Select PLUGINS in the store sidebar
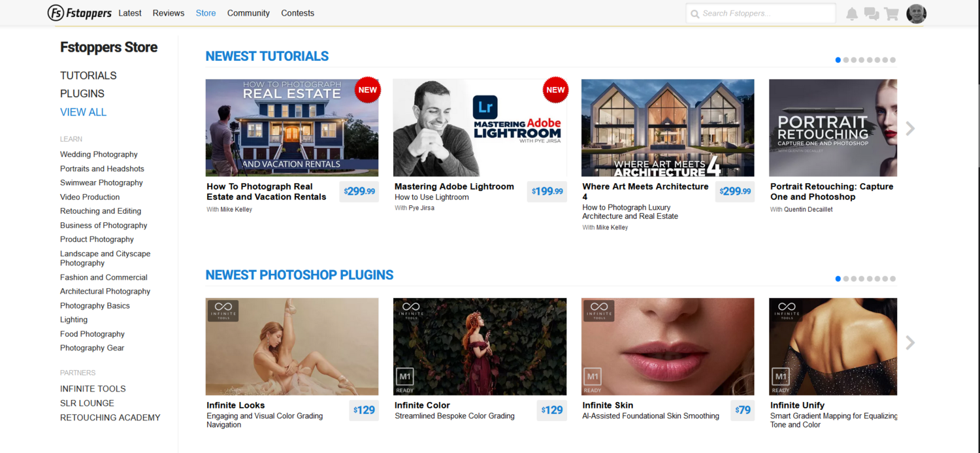The width and height of the screenshot is (980, 453). click(82, 94)
